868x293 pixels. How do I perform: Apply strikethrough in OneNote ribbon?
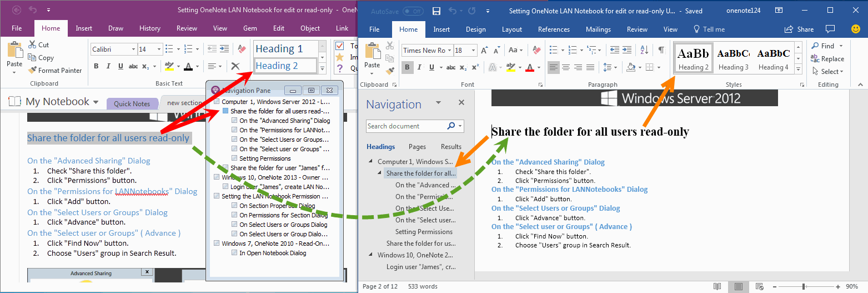pos(133,66)
